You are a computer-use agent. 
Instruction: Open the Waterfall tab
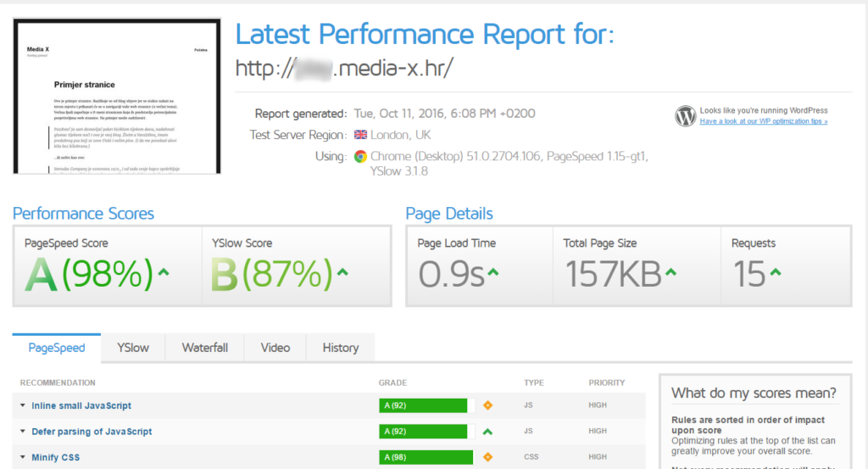[x=204, y=348]
